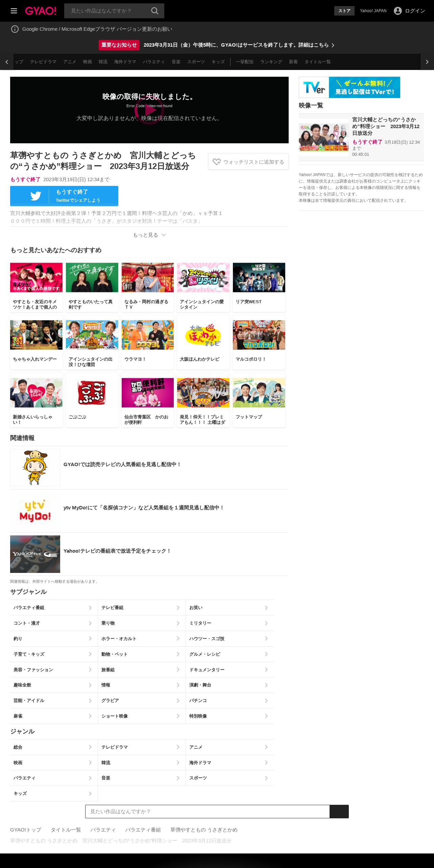This screenshot has width=434, height=868.
Task: Click the Twitter bird icon
Action: coord(36,196)
